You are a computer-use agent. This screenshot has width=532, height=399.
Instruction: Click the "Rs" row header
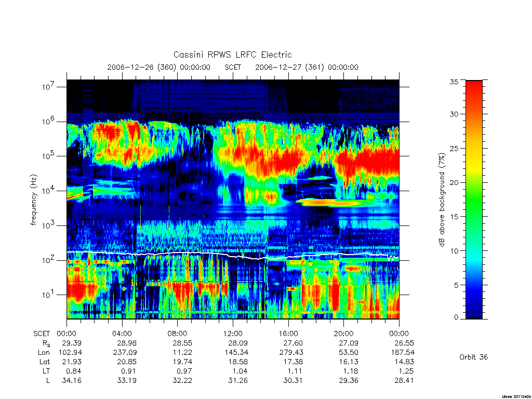click(46, 343)
